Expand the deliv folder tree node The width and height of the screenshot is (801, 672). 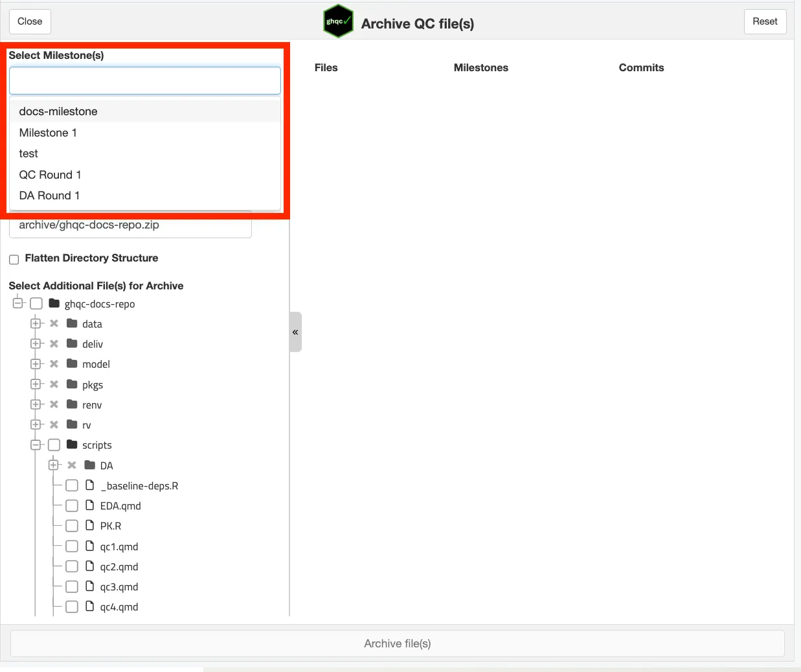click(36, 344)
